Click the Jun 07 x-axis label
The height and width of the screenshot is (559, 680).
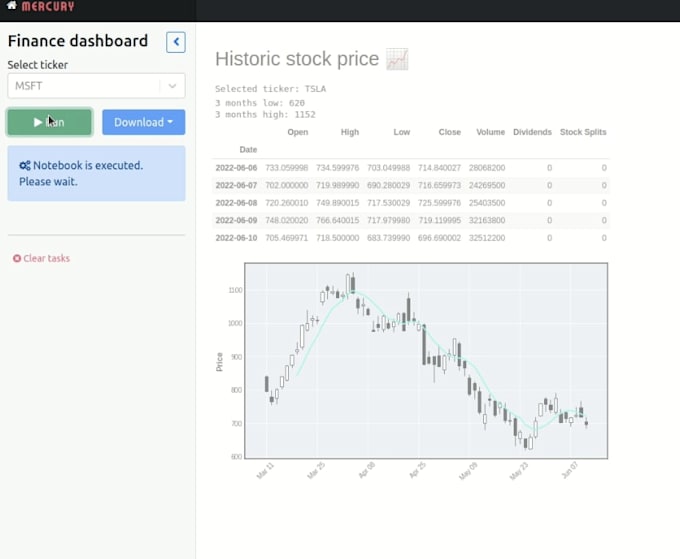[570, 471]
